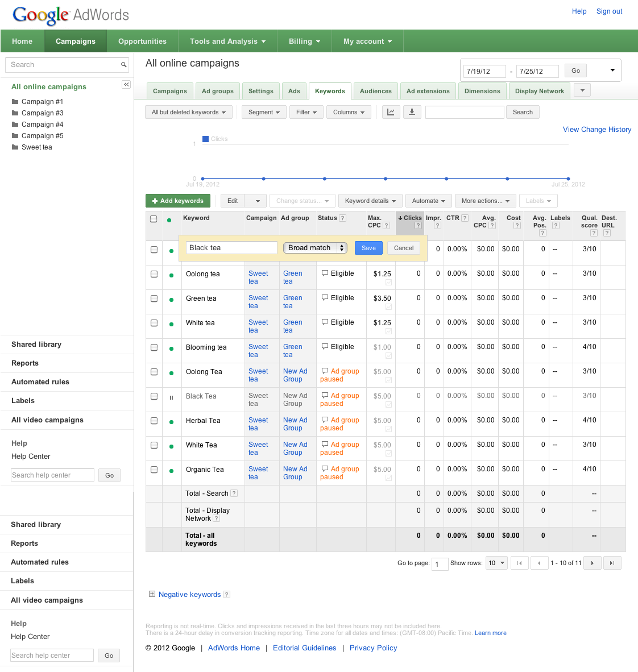Click the Clicks legend color square

(x=205, y=139)
